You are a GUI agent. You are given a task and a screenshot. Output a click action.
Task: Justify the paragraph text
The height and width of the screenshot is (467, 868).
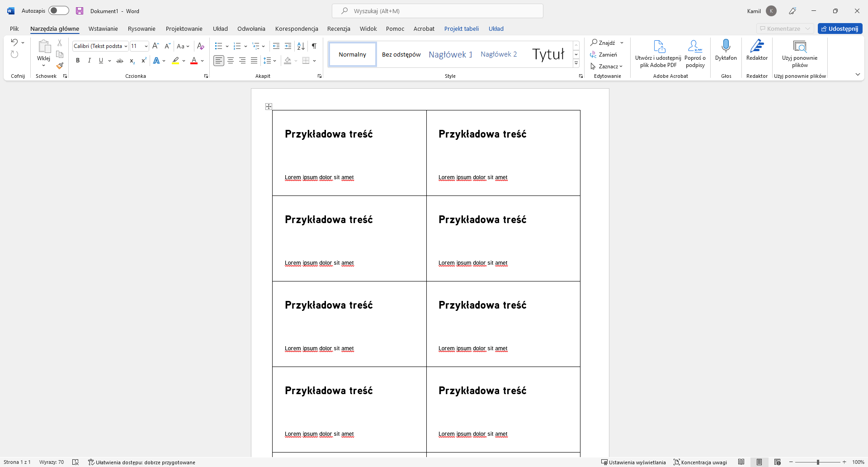pos(254,61)
